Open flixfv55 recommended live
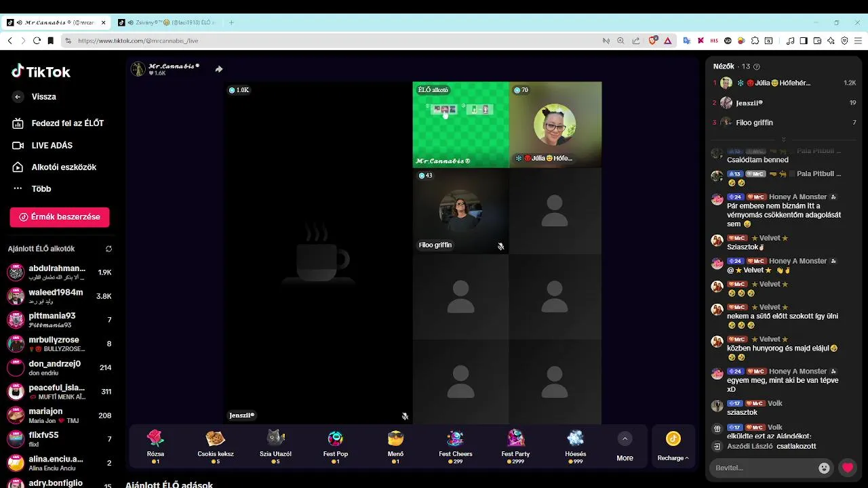Viewport: 868px width, 488px height. (x=60, y=439)
